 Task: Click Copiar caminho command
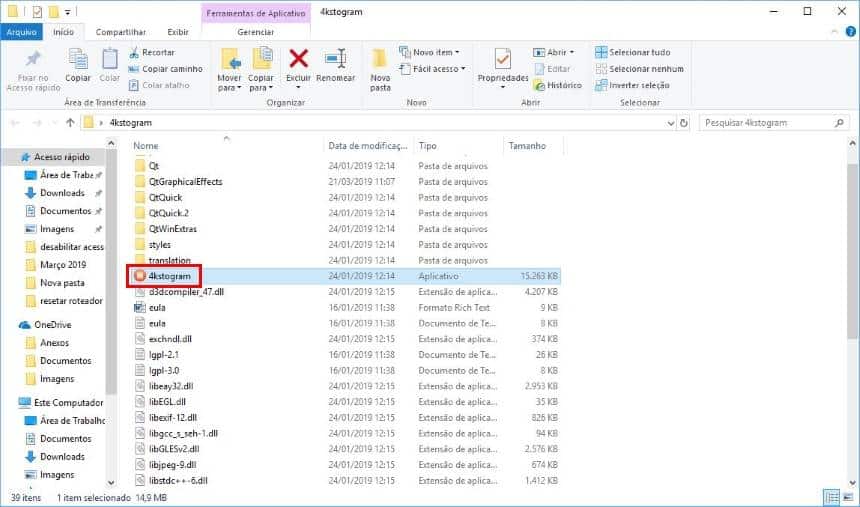(x=165, y=69)
